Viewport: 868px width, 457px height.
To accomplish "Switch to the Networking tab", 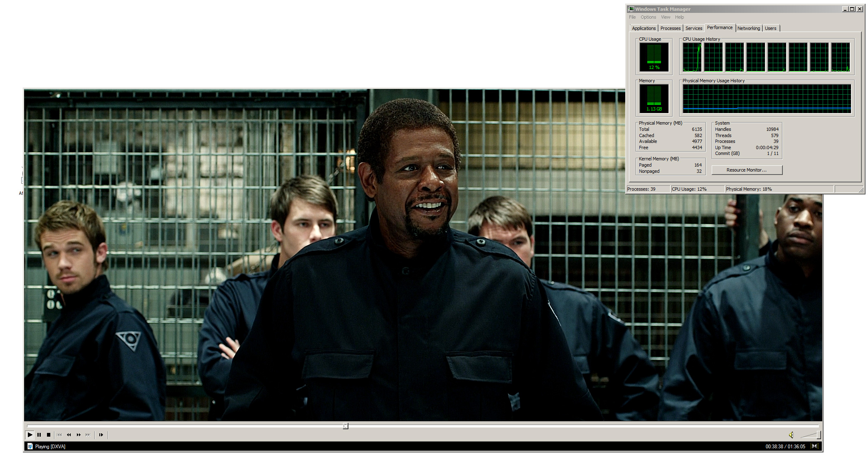I will [748, 28].
